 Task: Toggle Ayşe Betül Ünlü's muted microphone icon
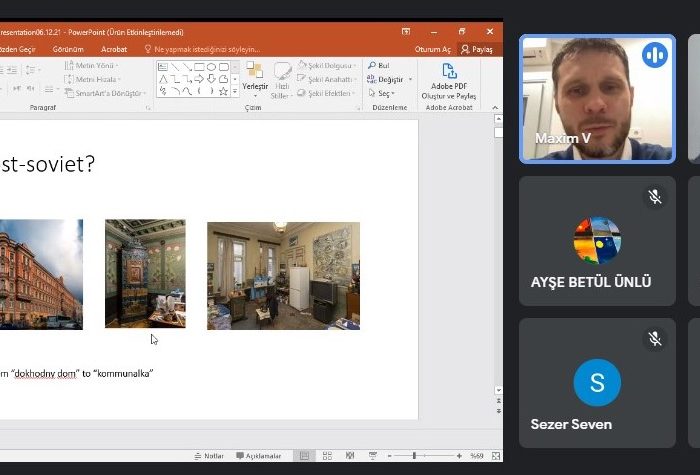click(x=655, y=197)
